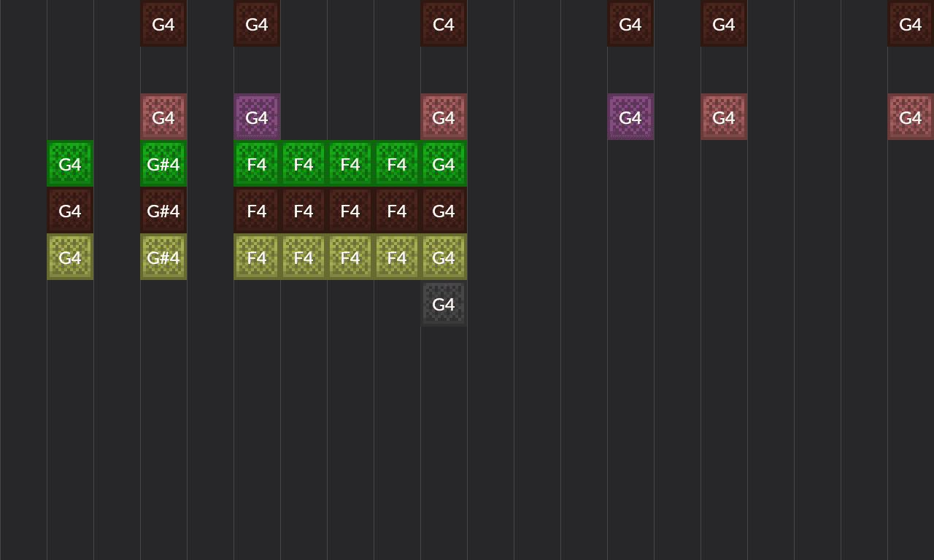Click the C4 note block
The image size is (934, 560).
[444, 23]
